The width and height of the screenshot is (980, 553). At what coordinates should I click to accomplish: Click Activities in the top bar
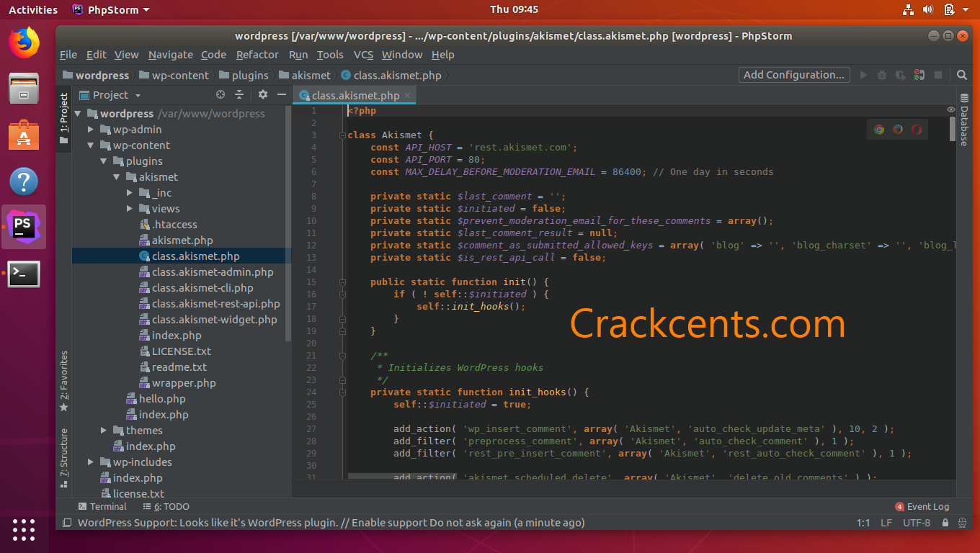coord(33,9)
